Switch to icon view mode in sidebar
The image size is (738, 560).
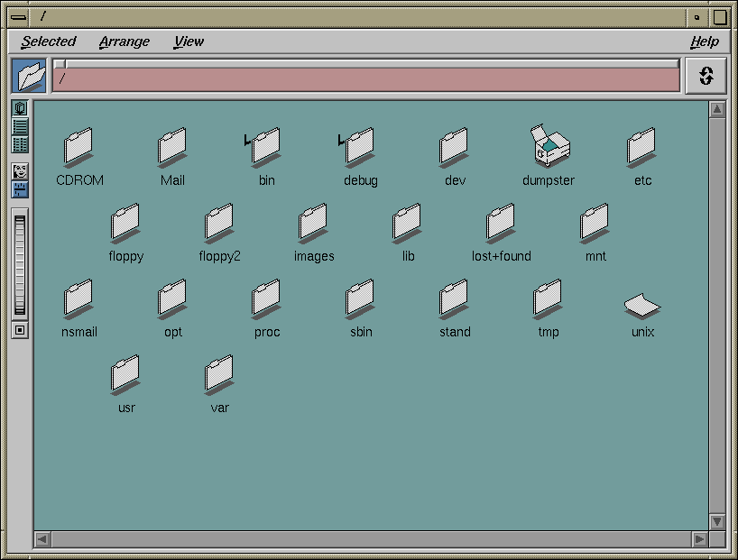pos(20,109)
